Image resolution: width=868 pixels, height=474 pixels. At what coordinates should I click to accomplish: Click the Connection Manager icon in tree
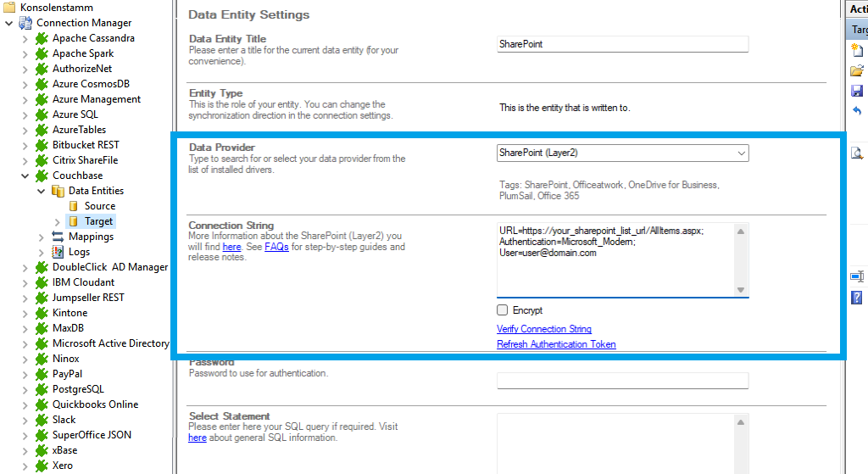pyautogui.click(x=25, y=23)
